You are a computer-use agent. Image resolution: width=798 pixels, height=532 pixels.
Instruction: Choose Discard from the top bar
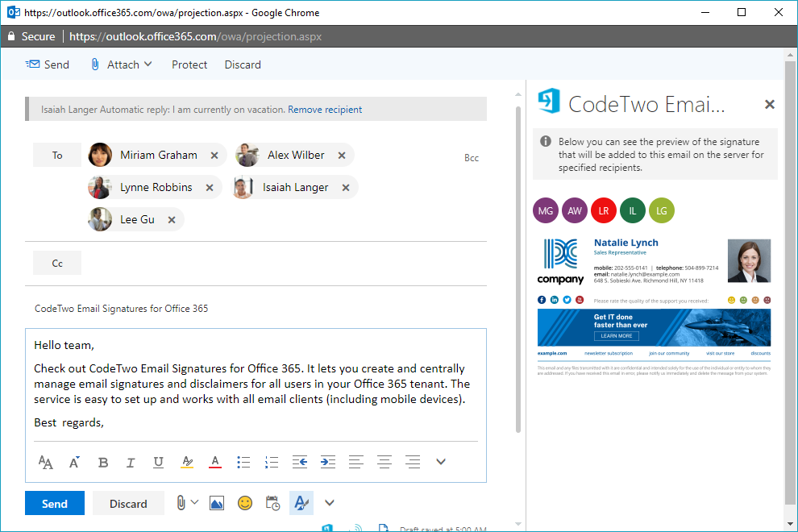coord(243,64)
